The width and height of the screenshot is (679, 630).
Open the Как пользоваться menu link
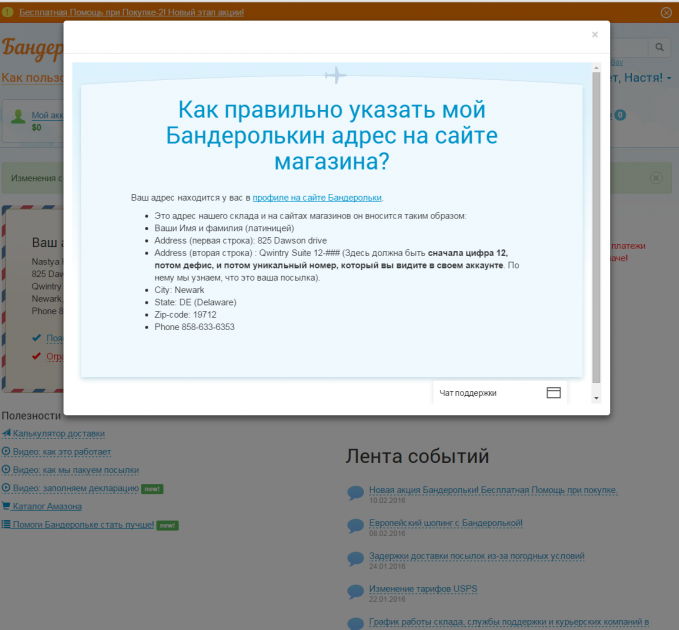tap(32, 78)
